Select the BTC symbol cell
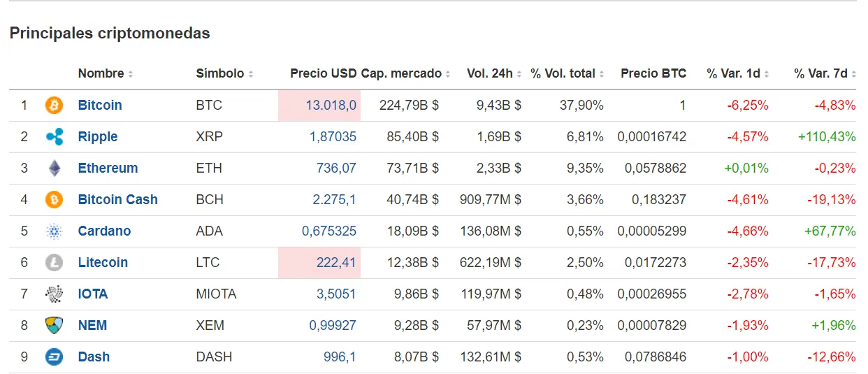 pyautogui.click(x=209, y=106)
